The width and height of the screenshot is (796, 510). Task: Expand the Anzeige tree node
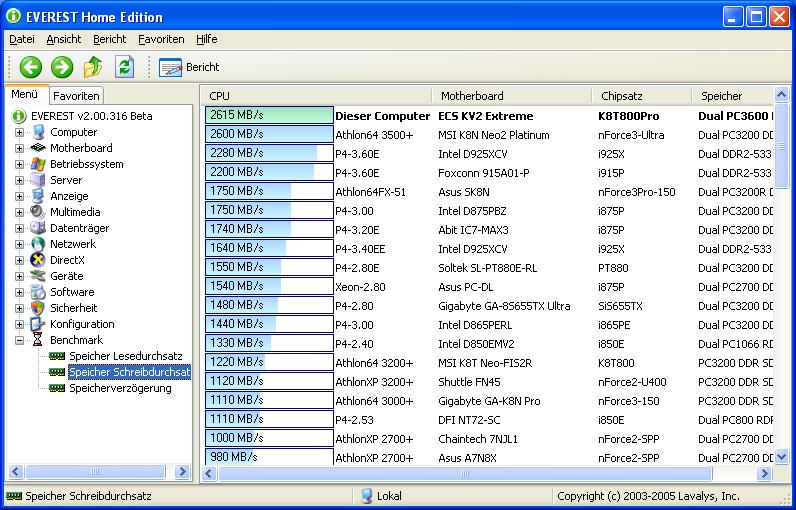click(x=19, y=196)
